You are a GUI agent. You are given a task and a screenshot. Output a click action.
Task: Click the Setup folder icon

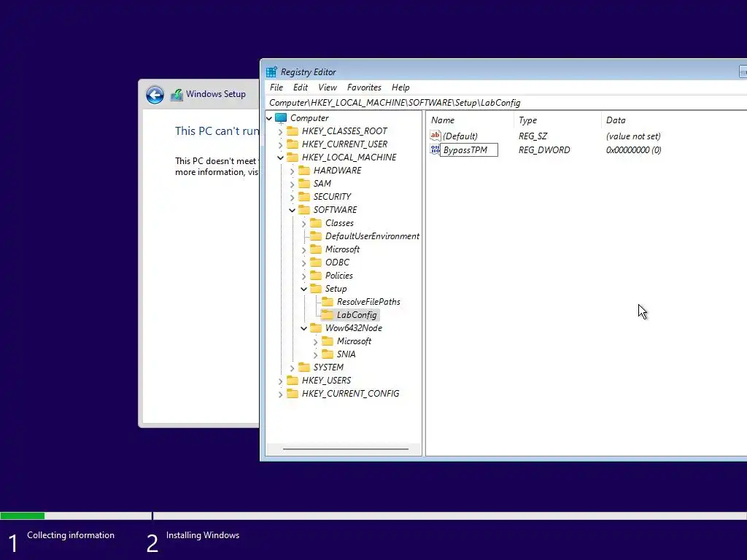(x=316, y=289)
